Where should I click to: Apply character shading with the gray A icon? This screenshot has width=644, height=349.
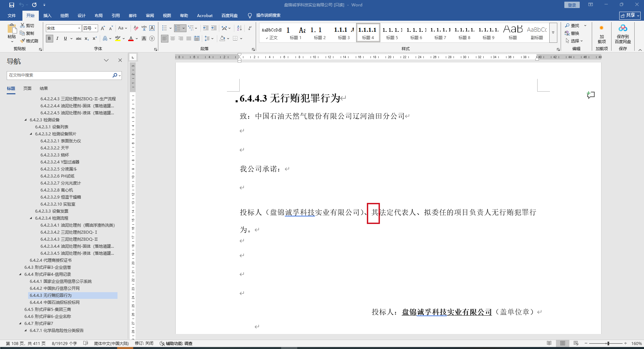(144, 38)
